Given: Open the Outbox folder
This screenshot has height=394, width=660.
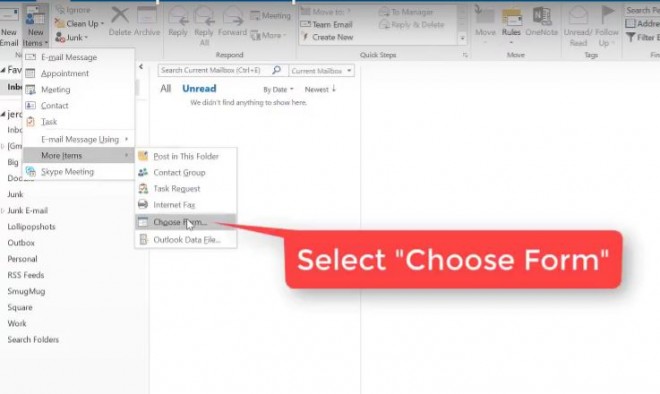Looking at the screenshot, I should pos(21,243).
